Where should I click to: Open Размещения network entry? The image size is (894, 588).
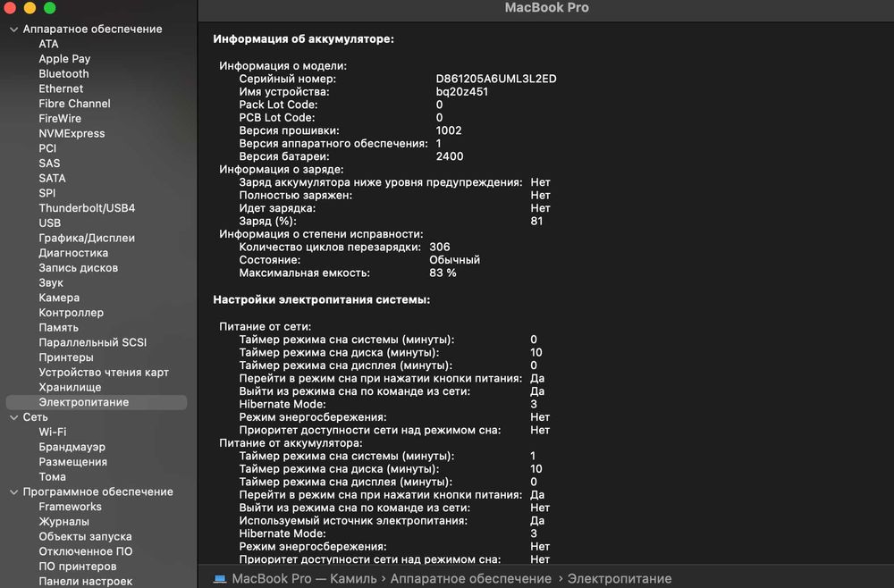[x=72, y=461]
